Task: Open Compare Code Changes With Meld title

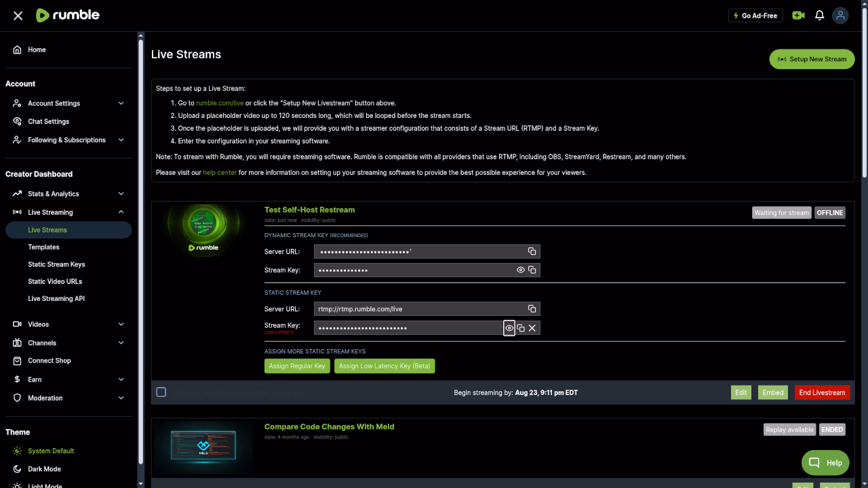Action: pos(329,426)
